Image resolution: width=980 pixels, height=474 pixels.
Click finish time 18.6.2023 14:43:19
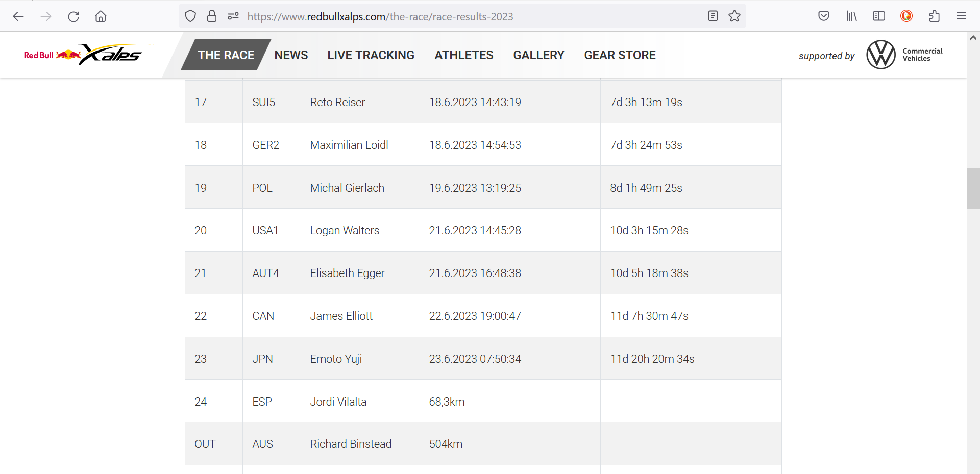(475, 102)
